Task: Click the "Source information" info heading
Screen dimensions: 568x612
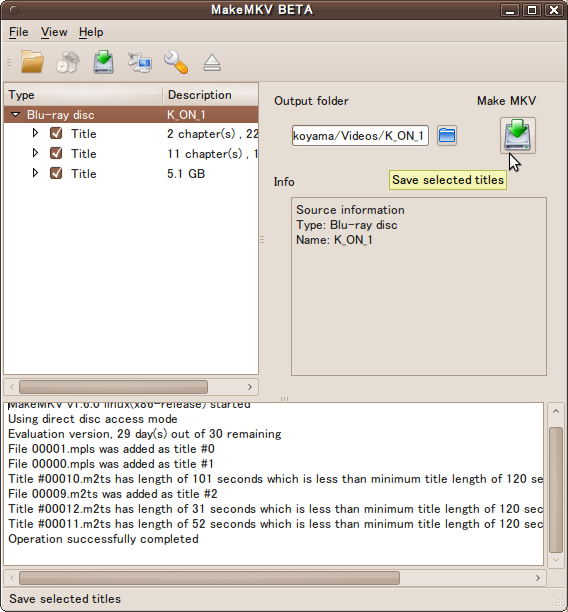Action: pos(350,210)
